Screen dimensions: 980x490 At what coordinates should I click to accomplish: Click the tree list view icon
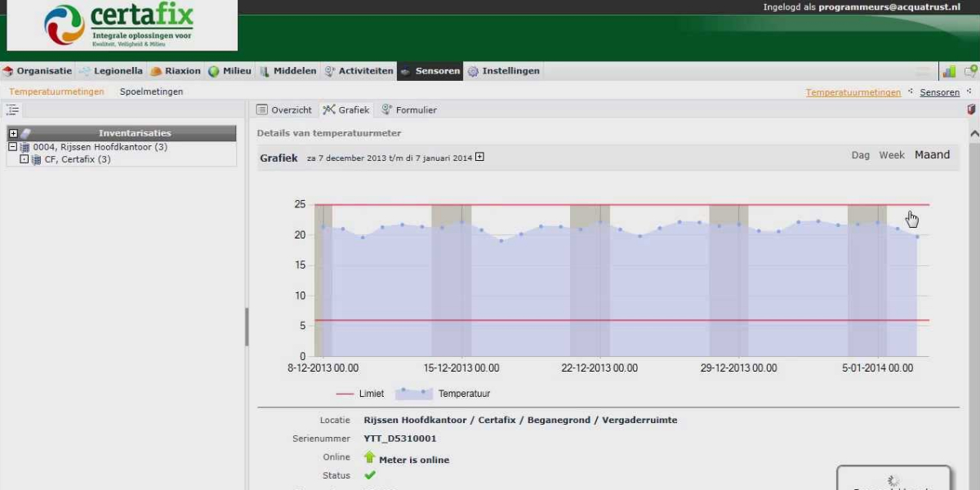click(x=13, y=109)
